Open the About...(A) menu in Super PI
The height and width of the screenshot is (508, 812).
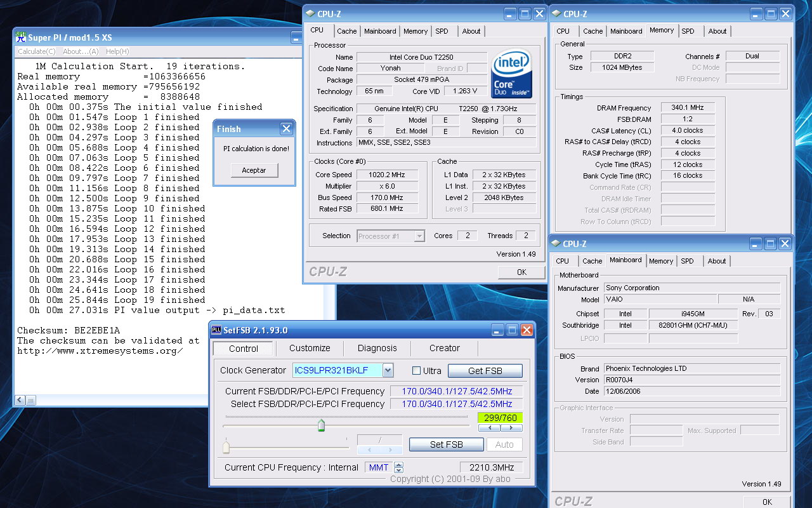coord(81,51)
